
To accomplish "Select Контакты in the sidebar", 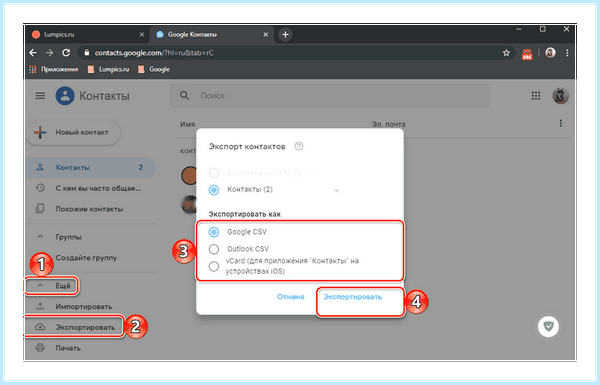I will click(91, 168).
